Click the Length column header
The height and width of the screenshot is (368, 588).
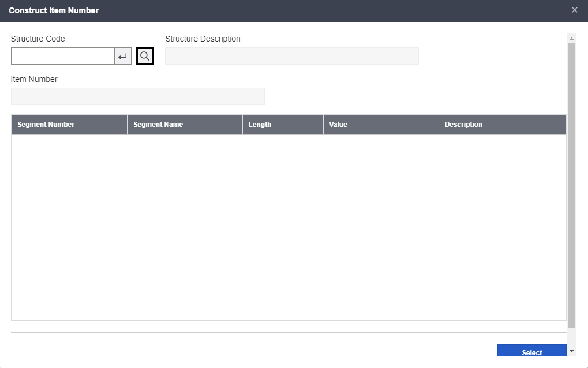click(x=260, y=124)
